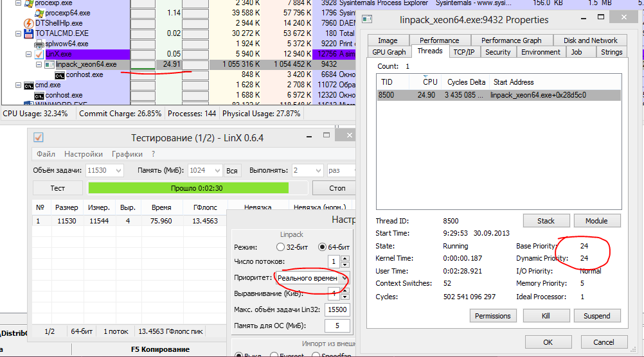Click the TOTALCMD.EXE floppy disk icon
Image resolution: width=644 pixels, height=357 pixels.
[29, 33]
